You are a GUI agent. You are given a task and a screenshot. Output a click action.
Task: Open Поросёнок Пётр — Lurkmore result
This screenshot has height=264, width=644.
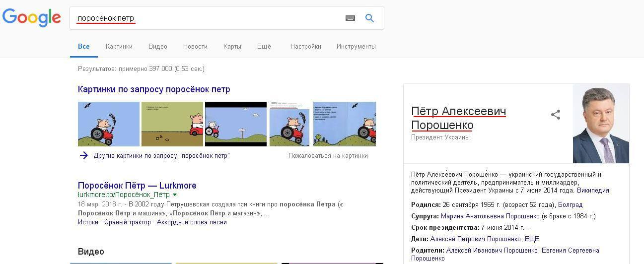[x=137, y=186]
